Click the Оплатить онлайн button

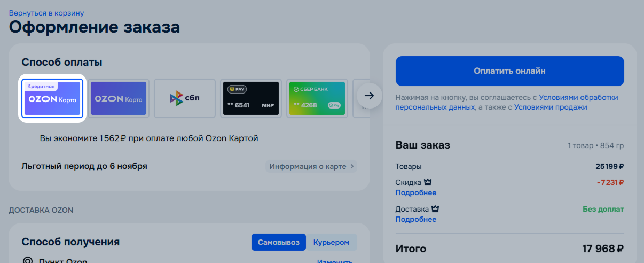pyautogui.click(x=509, y=71)
